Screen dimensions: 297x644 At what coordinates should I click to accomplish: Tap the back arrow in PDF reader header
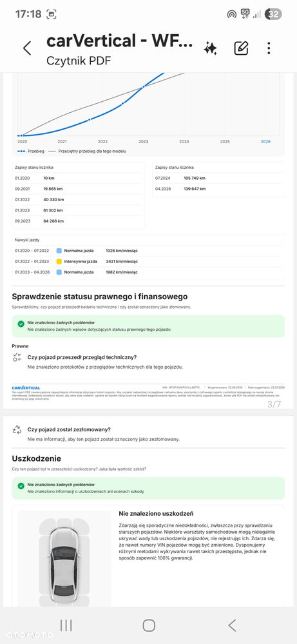[27, 48]
